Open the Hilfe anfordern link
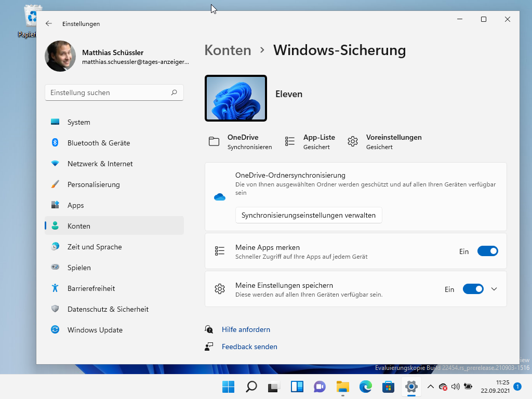The image size is (532, 399). [x=246, y=329]
